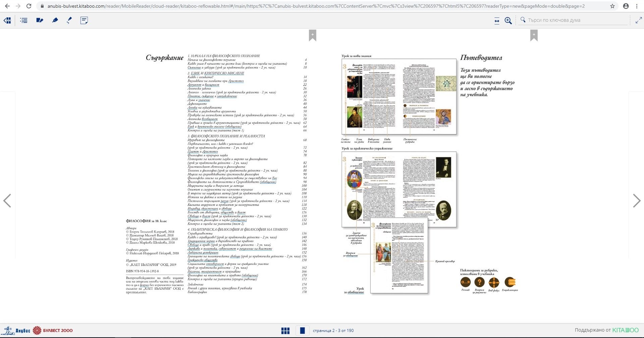Open the table of contents list
The image size is (644, 338).
click(24, 20)
